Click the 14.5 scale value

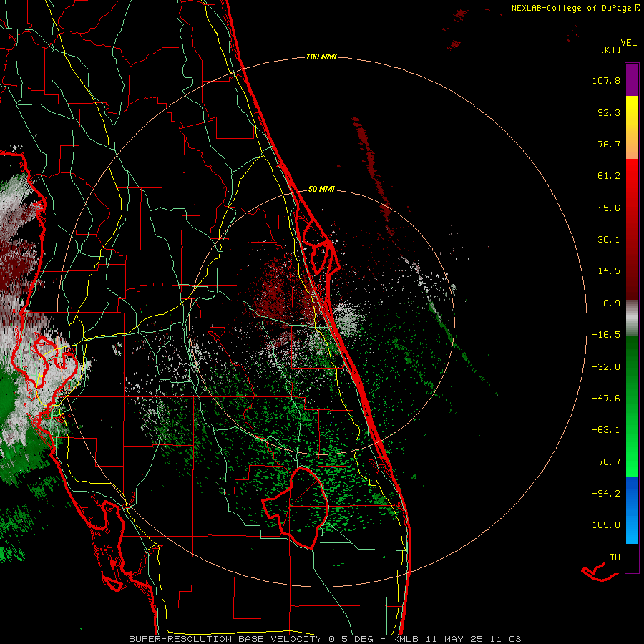(609, 271)
